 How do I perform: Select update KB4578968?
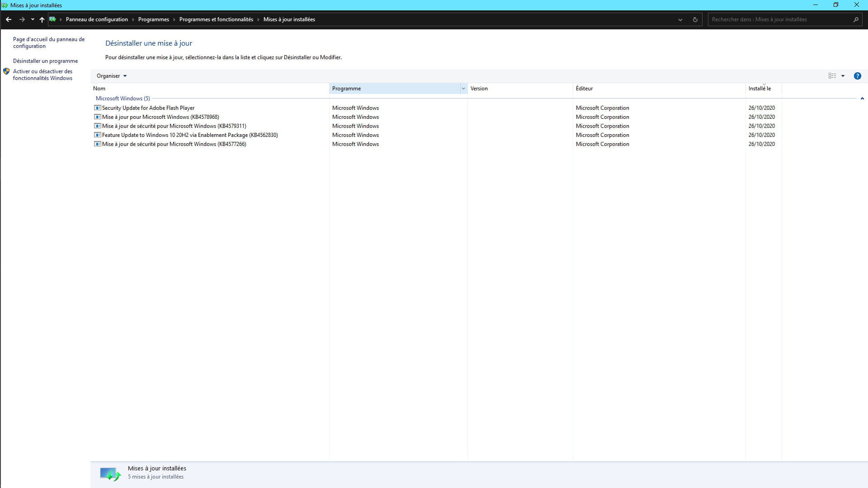click(160, 117)
